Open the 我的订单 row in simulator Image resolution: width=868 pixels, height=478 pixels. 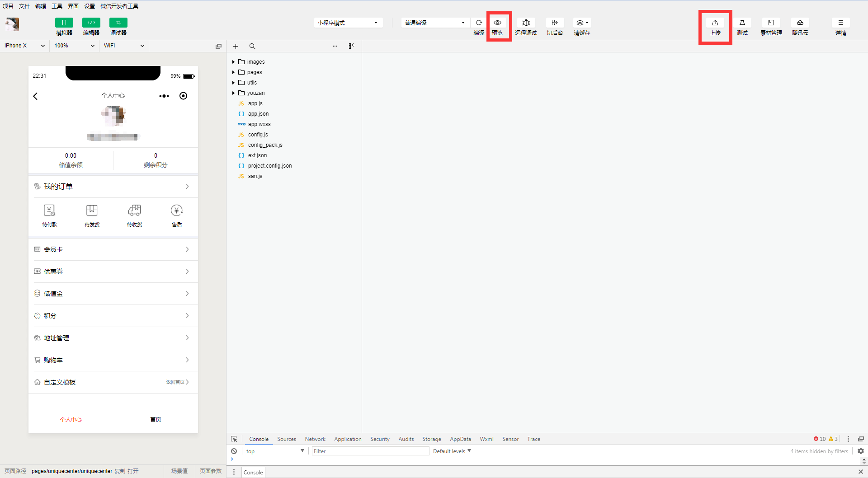pyautogui.click(x=113, y=187)
